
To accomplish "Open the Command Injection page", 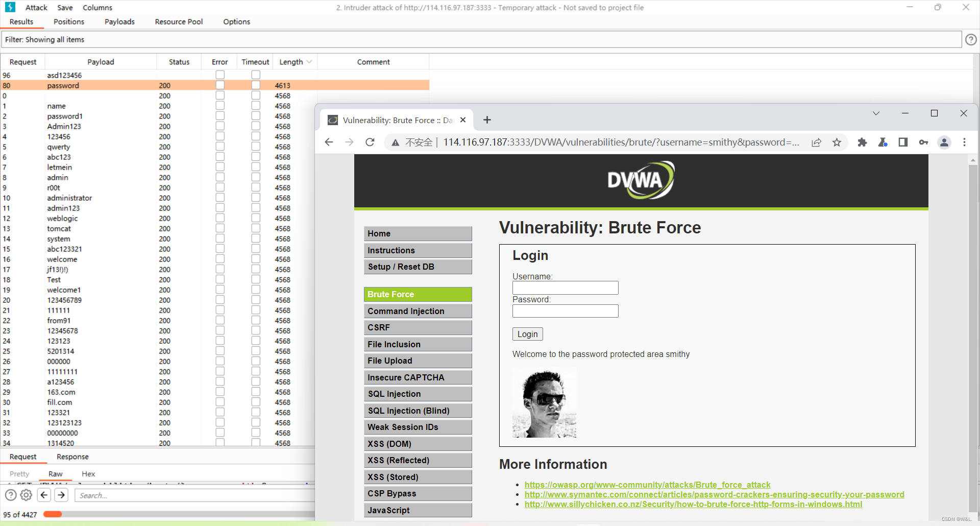I will (418, 311).
